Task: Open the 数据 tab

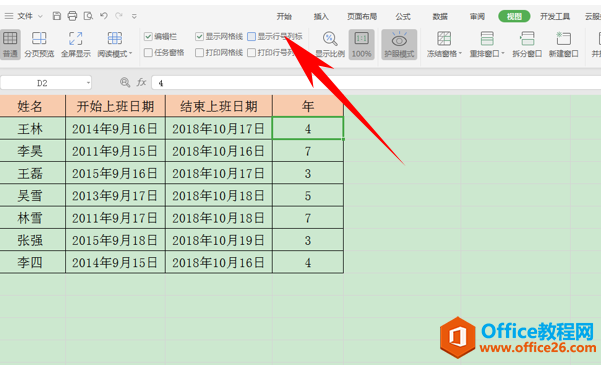Action: click(440, 17)
